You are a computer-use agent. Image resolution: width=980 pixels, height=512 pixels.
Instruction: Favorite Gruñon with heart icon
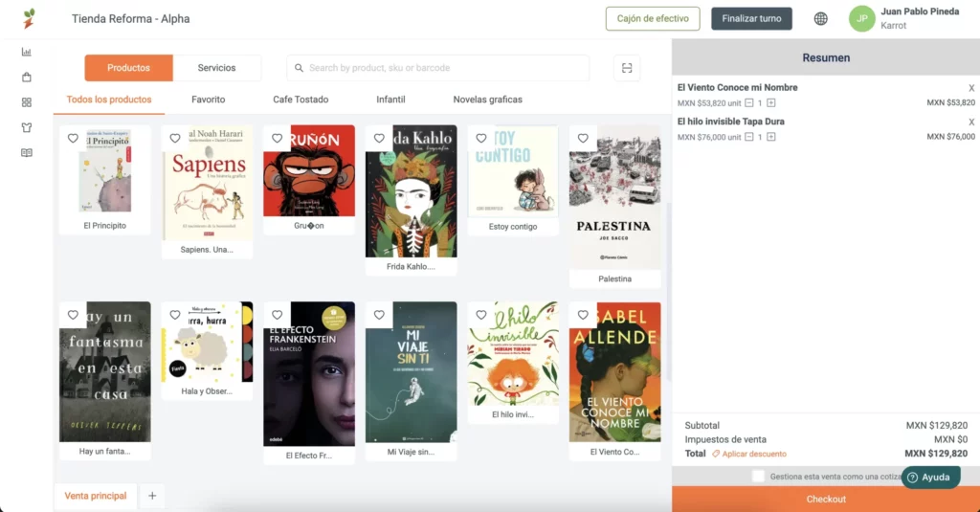click(277, 138)
